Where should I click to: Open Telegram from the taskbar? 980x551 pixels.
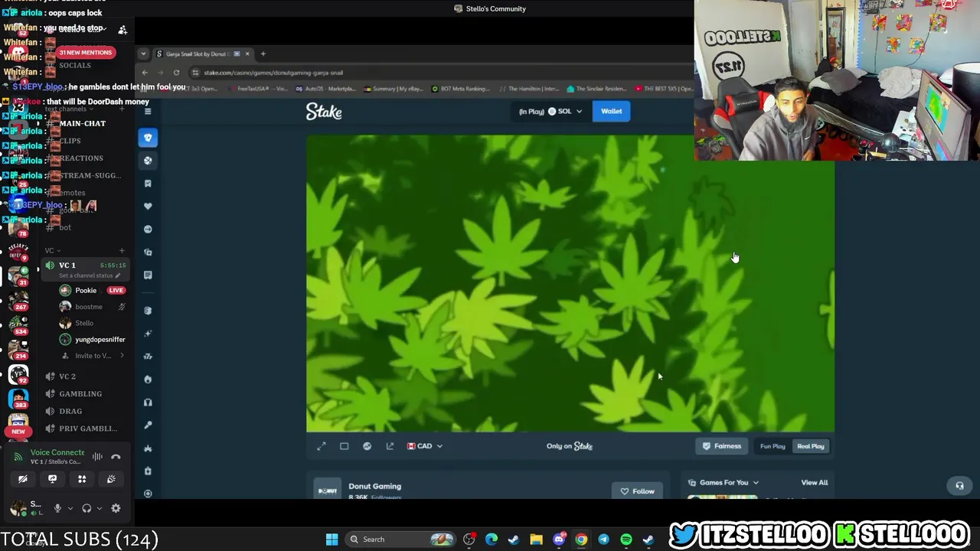pyautogui.click(x=603, y=540)
